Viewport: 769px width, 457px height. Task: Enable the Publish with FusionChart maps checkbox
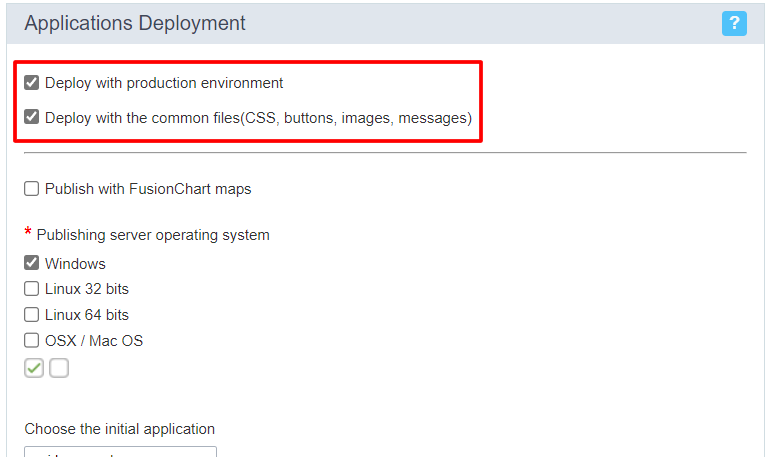point(32,189)
